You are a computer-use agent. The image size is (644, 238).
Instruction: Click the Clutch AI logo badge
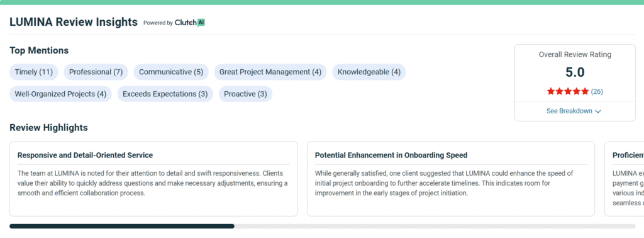click(190, 23)
